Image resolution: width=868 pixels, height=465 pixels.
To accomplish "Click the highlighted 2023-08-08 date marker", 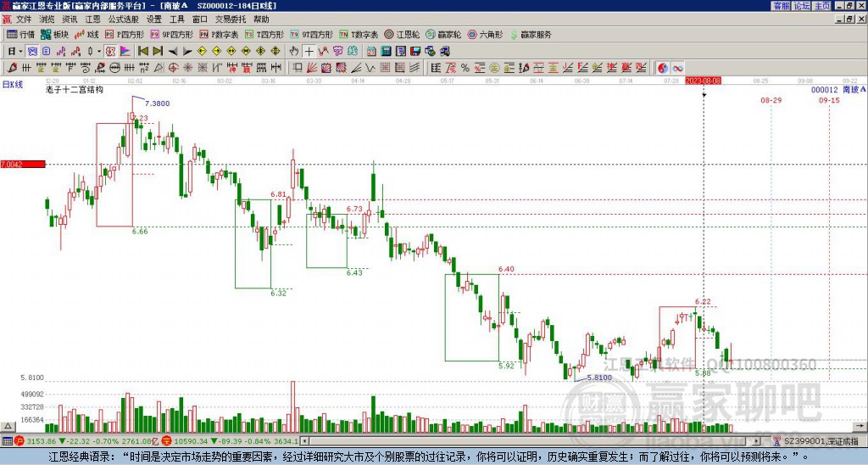I will (x=703, y=81).
